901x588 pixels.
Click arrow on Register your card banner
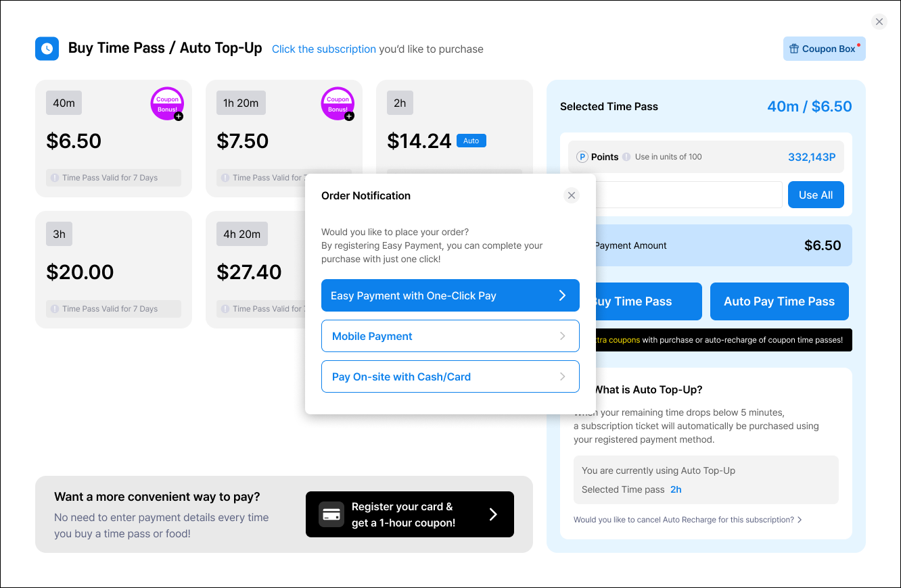pyautogui.click(x=493, y=514)
